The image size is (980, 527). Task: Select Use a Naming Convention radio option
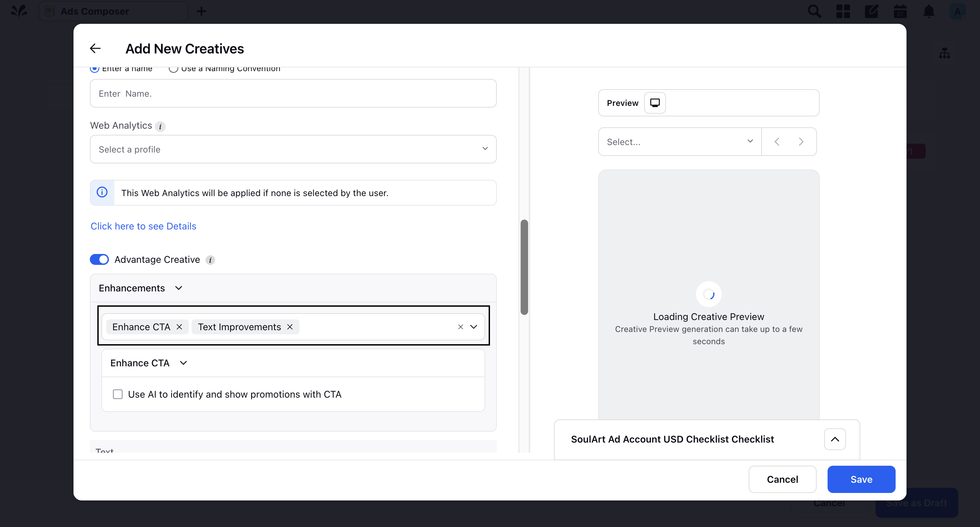click(x=174, y=68)
